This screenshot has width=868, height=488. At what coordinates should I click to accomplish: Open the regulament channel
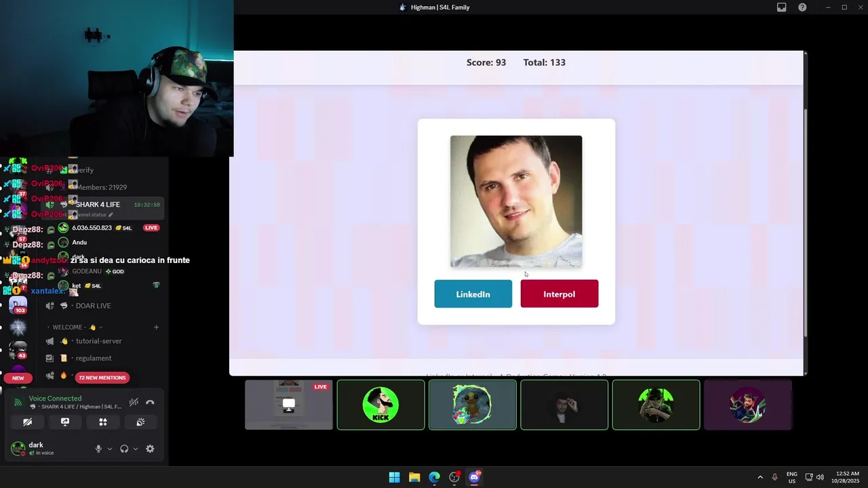pyautogui.click(x=94, y=358)
